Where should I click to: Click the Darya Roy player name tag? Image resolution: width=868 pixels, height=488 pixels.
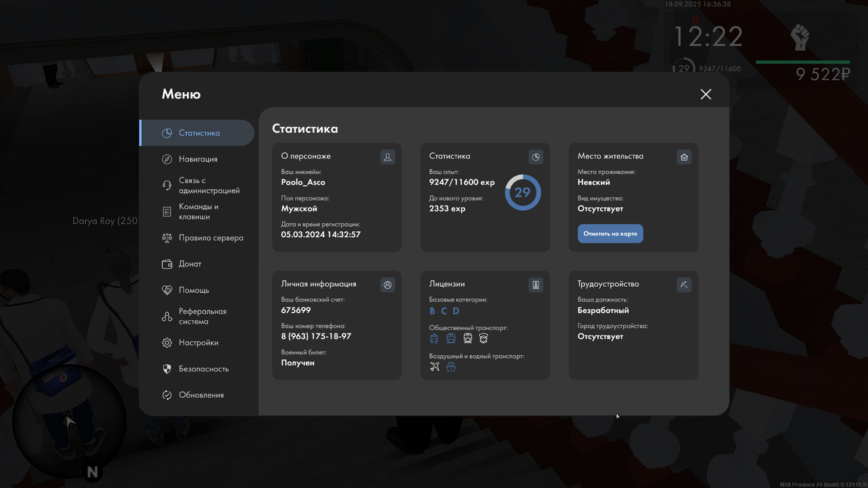point(105,221)
